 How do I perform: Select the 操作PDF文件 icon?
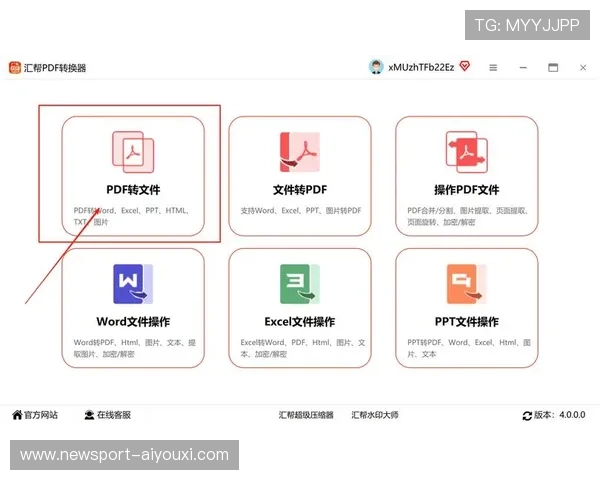(466, 152)
